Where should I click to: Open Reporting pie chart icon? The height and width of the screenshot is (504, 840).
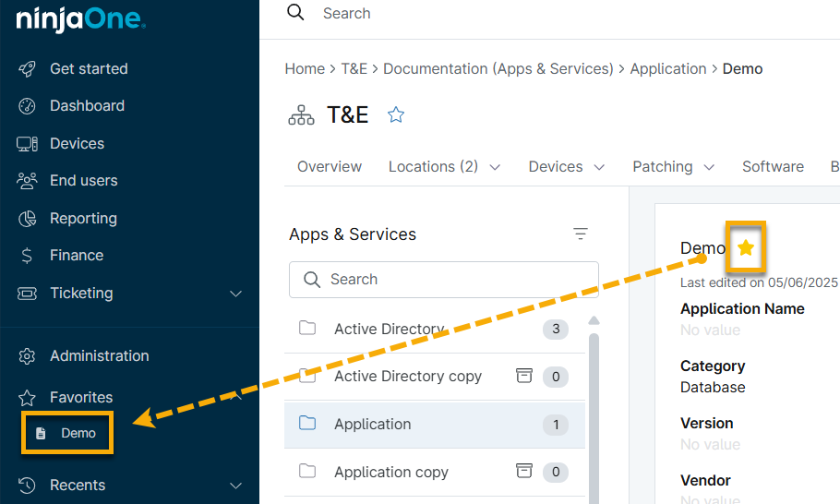(x=28, y=219)
